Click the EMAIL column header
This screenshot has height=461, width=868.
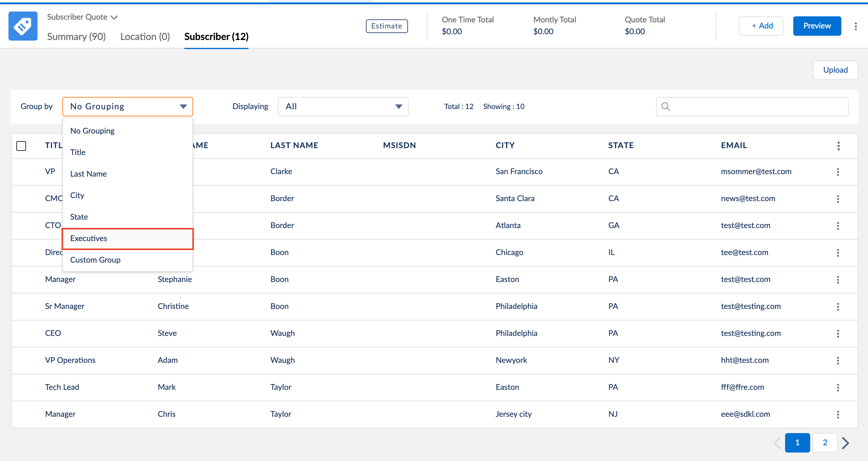pos(734,145)
